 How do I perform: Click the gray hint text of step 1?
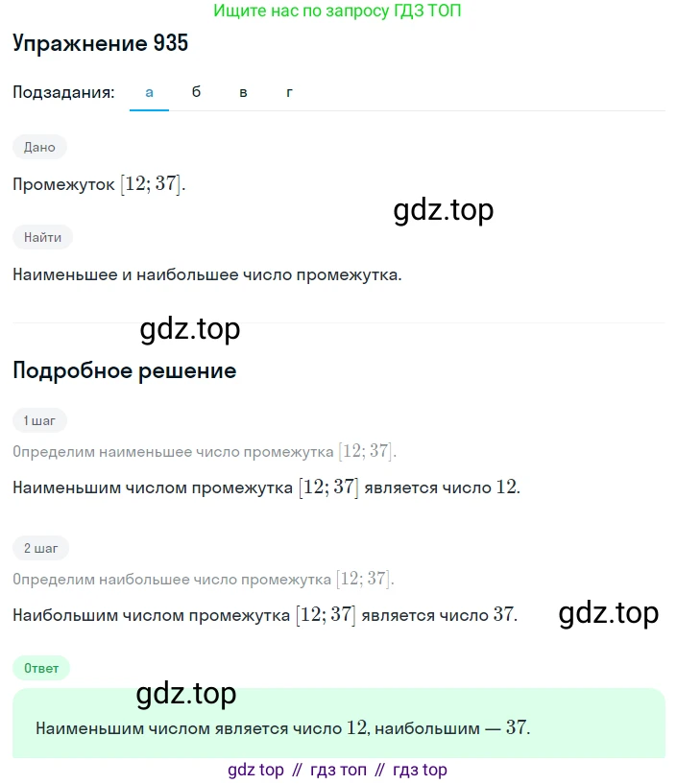coord(205,452)
